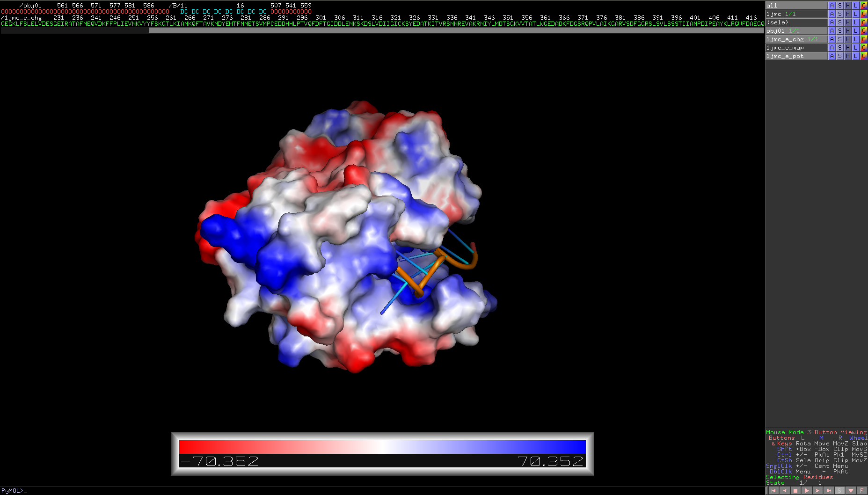Open Color menu for obj01

864,31
